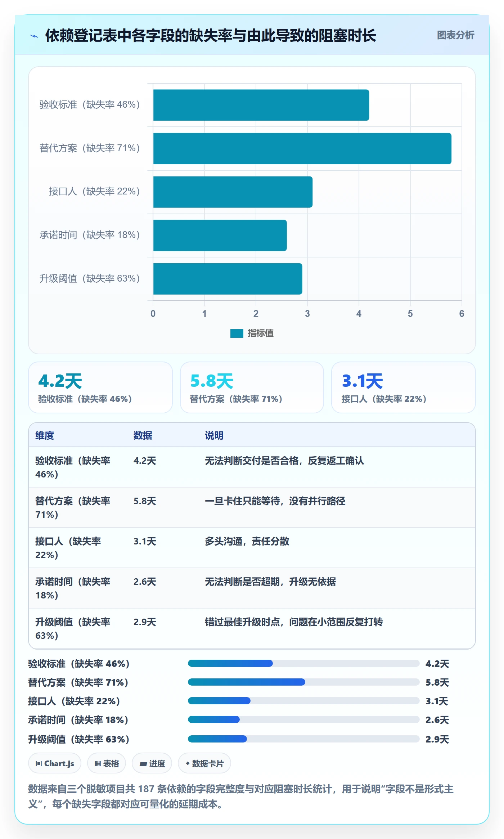Screen dimensions: 504x839
Task: Click the 承诺时间 progress bar
Action: pyautogui.click(x=304, y=719)
